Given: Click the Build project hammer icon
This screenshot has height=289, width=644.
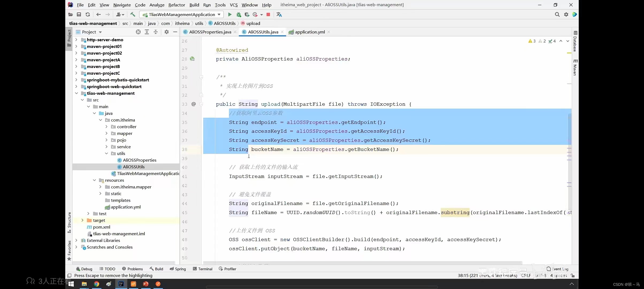Looking at the screenshot, I should tap(133, 14).
